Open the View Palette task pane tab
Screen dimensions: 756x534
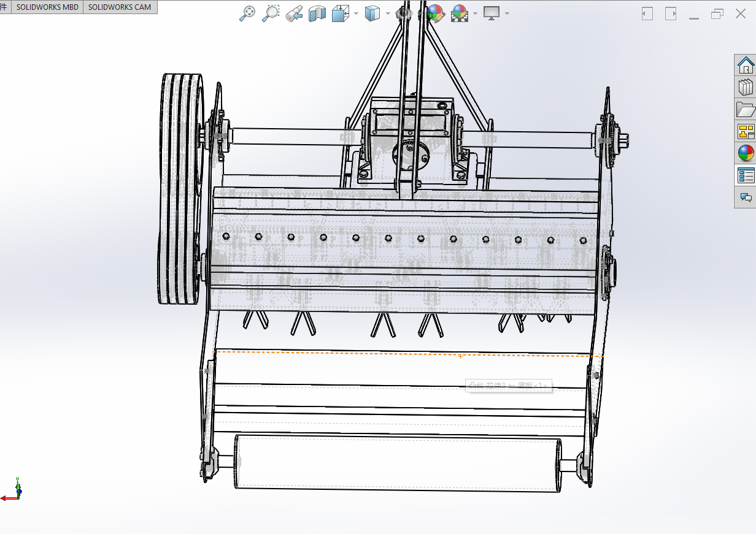746,131
